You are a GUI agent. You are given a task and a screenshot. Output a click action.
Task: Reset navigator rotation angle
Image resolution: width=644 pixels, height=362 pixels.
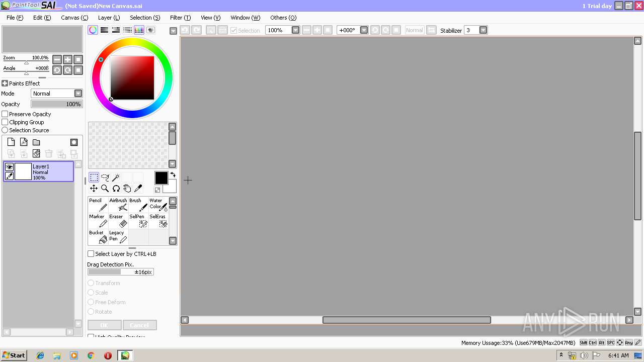78,70
